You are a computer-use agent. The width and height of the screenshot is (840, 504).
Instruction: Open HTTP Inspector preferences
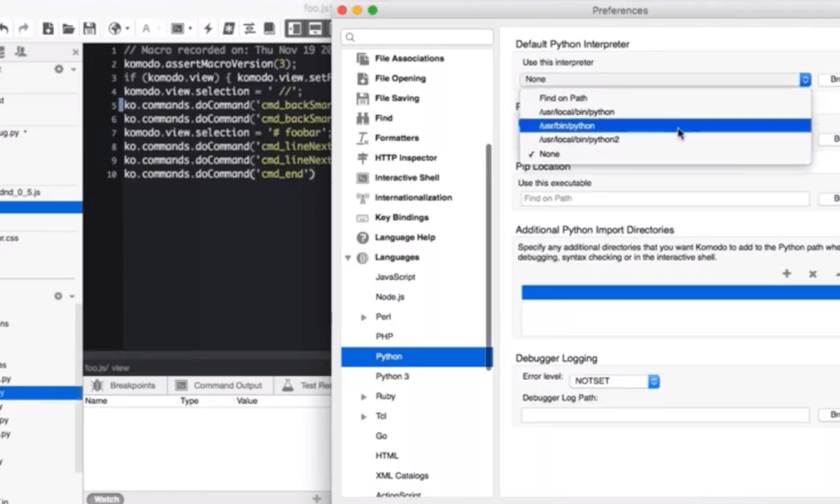(x=406, y=158)
